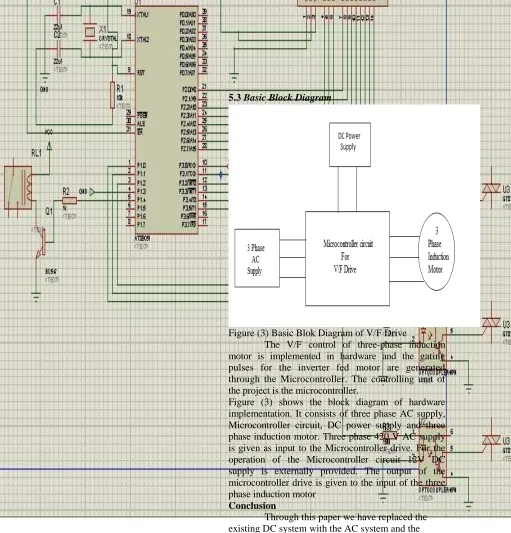Click the 'The V/F control of three-phase' paragraph start

tap(355, 345)
